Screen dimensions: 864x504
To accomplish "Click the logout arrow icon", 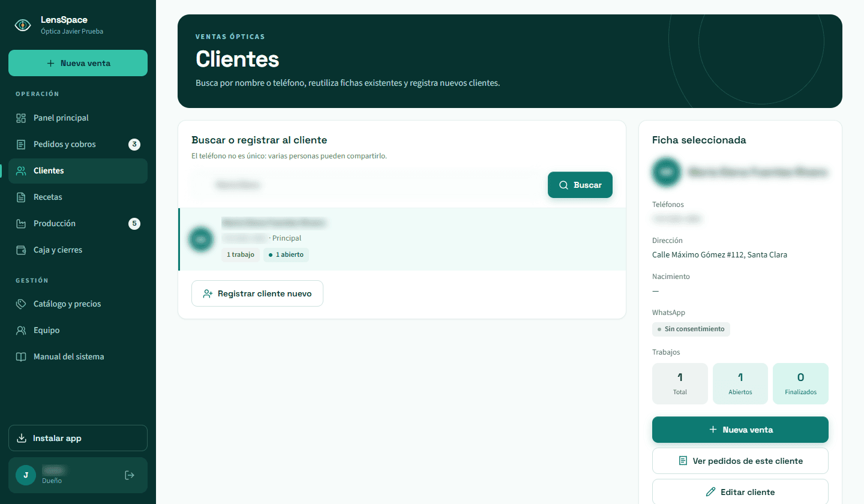I will pos(129,475).
